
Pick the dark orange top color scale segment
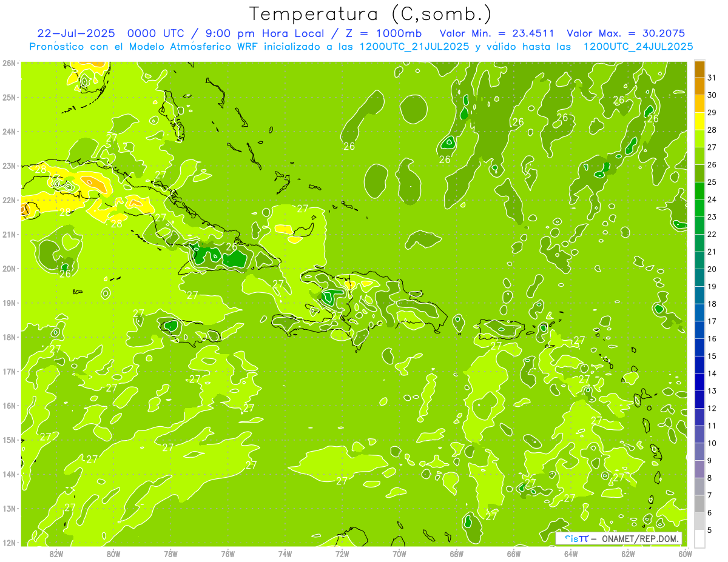pyautogui.click(x=699, y=69)
